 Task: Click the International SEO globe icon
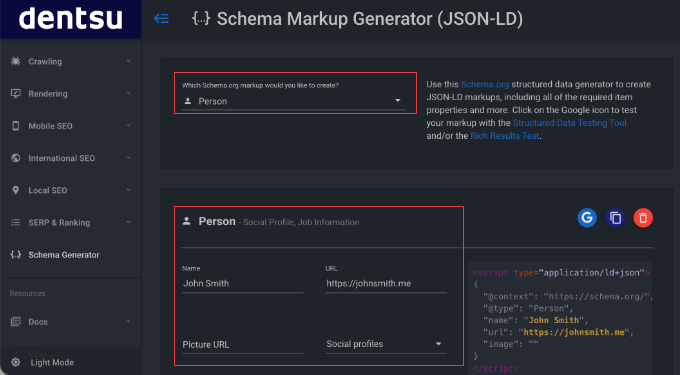tap(16, 158)
